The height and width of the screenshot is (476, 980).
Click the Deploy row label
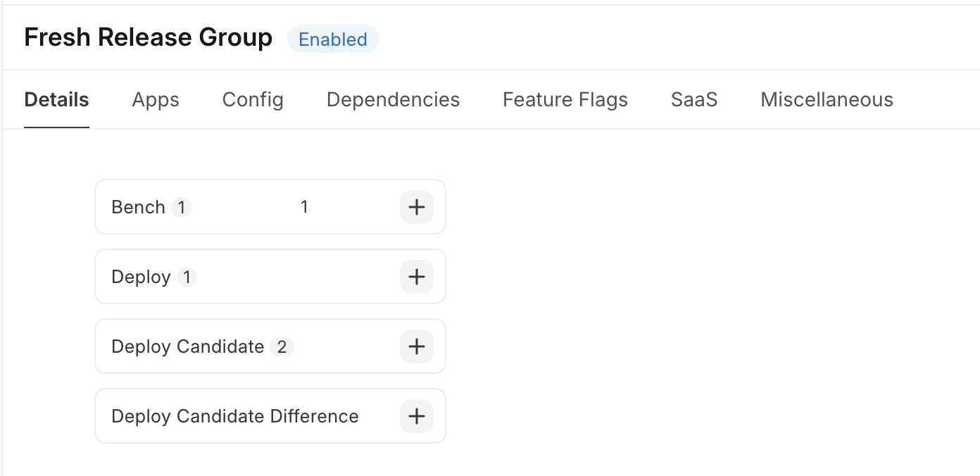tap(141, 277)
